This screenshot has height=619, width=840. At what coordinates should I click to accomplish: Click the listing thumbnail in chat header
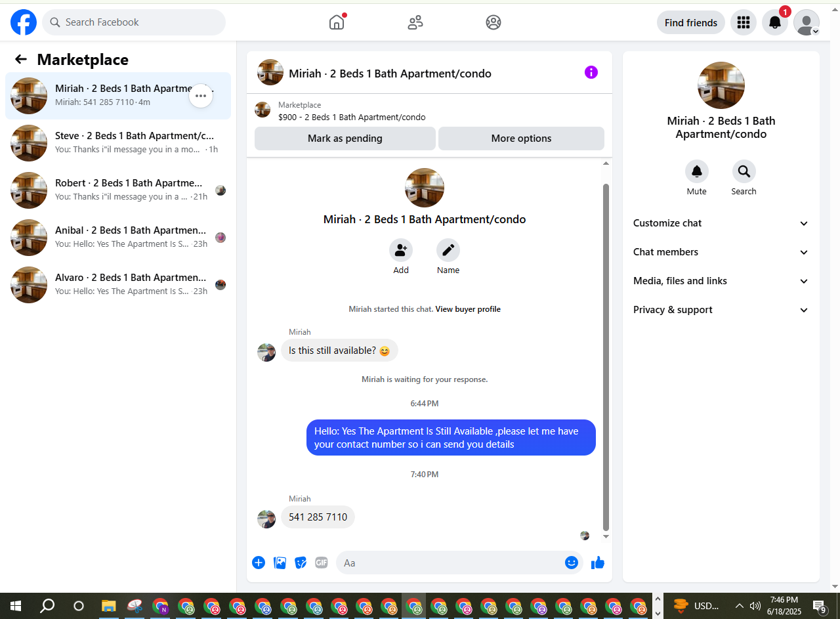coord(270,72)
